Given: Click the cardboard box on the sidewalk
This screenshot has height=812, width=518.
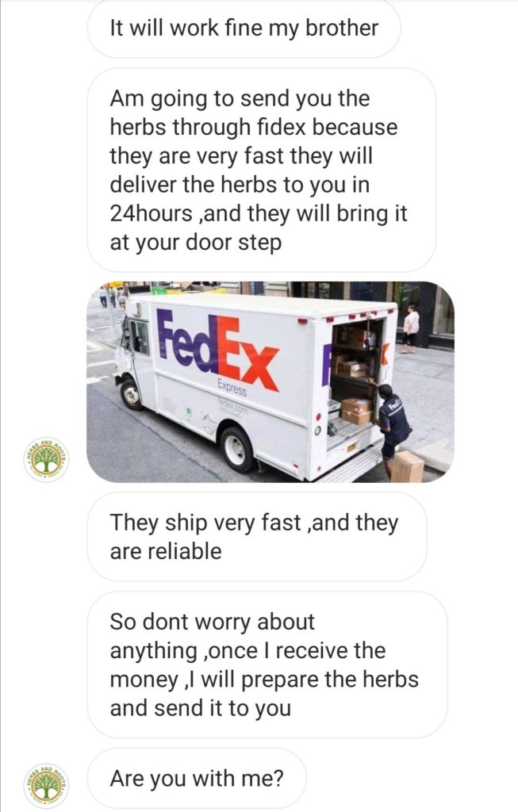Looking at the screenshot, I should coord(407,466).
